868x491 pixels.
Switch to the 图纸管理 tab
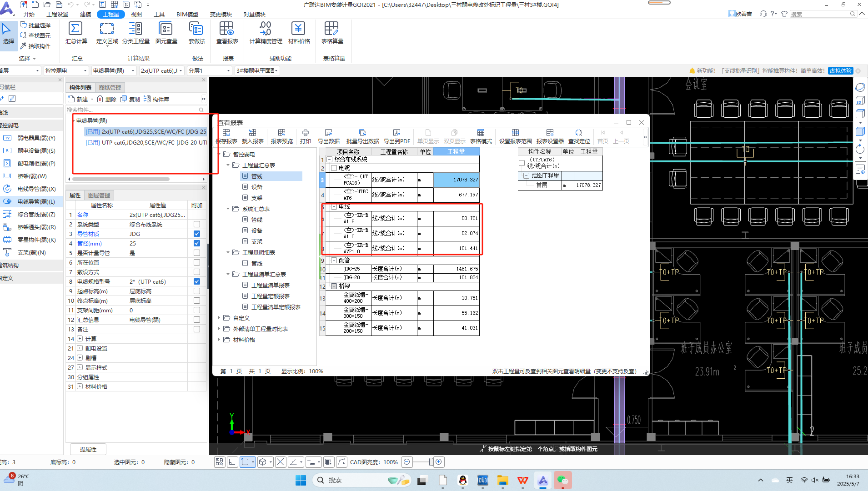coord(110,87)
